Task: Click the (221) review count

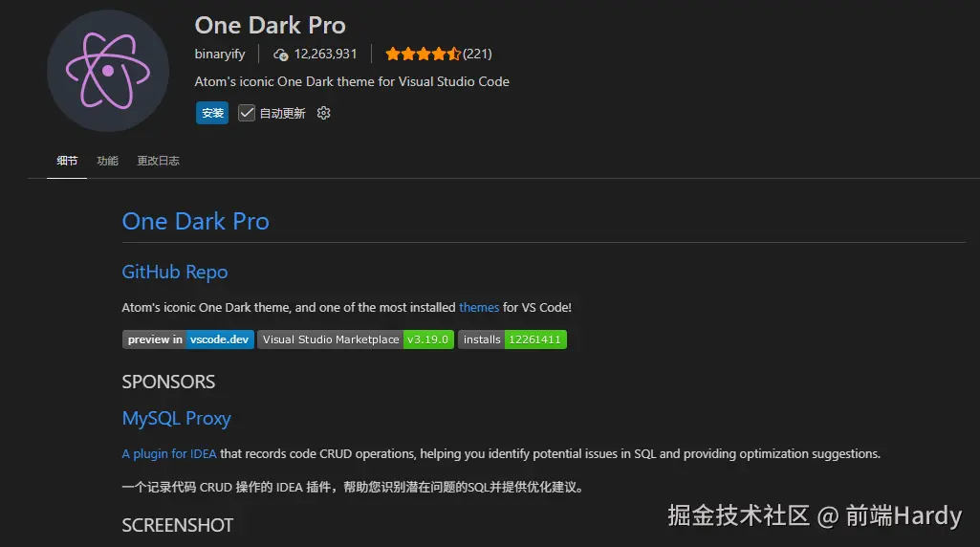Action: pyautogui.click(x=477, y=54)
